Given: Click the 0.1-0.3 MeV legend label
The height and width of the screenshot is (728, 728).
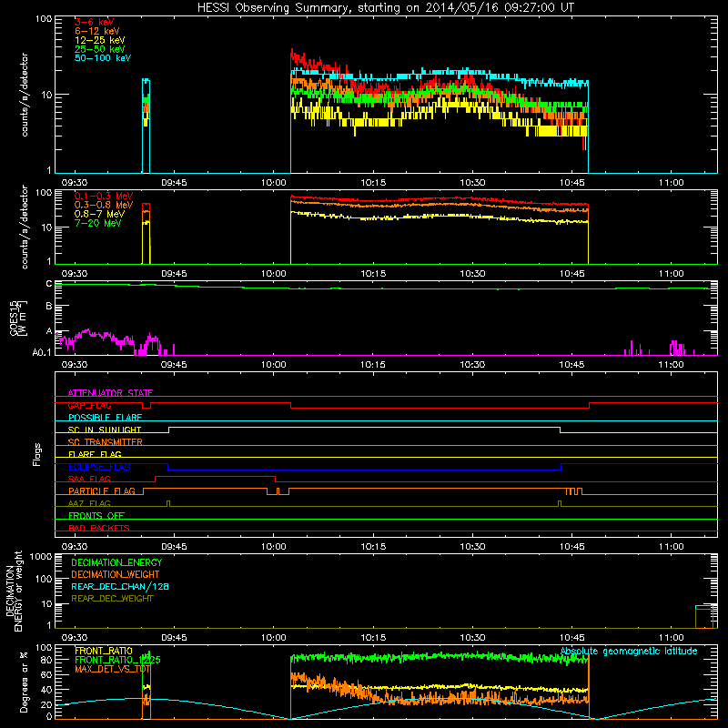Looking at the screenshot, I should point(104,196).
